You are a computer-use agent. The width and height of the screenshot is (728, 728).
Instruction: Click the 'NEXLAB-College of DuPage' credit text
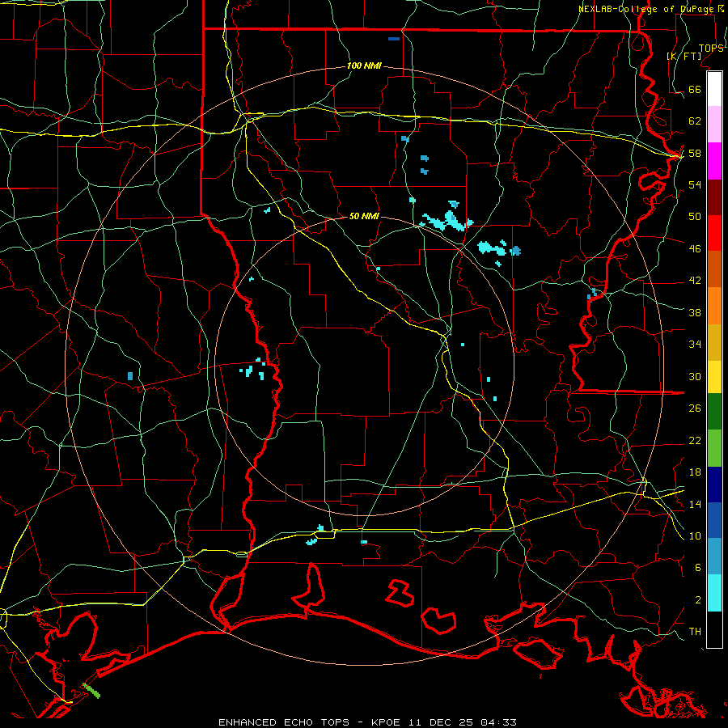click(647, 9)
